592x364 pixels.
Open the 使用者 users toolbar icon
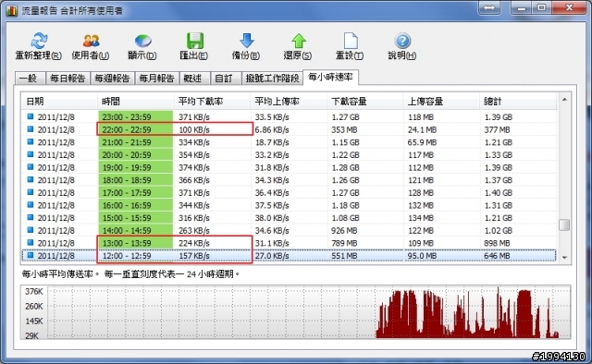91,41
